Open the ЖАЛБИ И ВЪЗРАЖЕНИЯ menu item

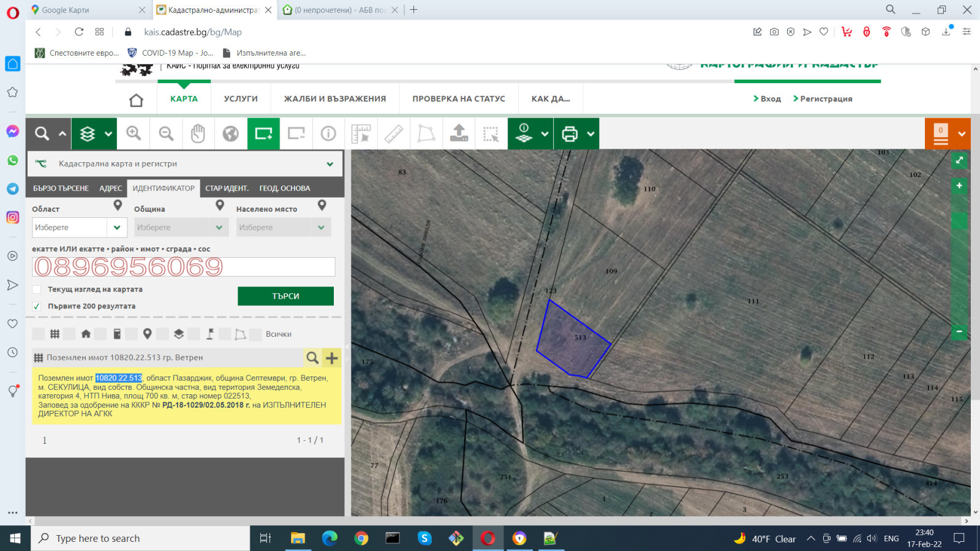335,99
